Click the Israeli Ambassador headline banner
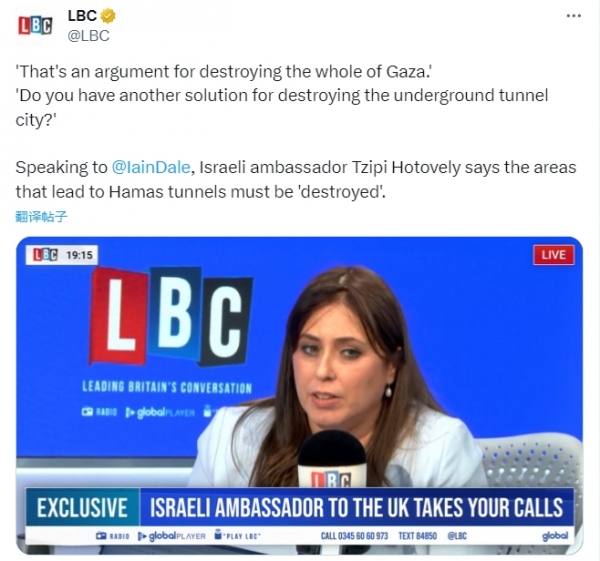600x561 pixels. 357,507
